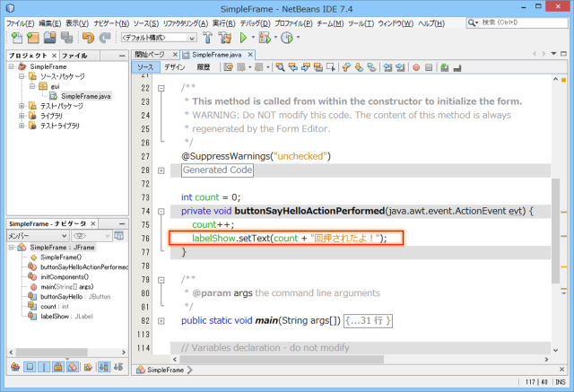This screenshot has height=392, width=574.
Task: Open the 実行(R) menu
Action: (x=224, y=23)
